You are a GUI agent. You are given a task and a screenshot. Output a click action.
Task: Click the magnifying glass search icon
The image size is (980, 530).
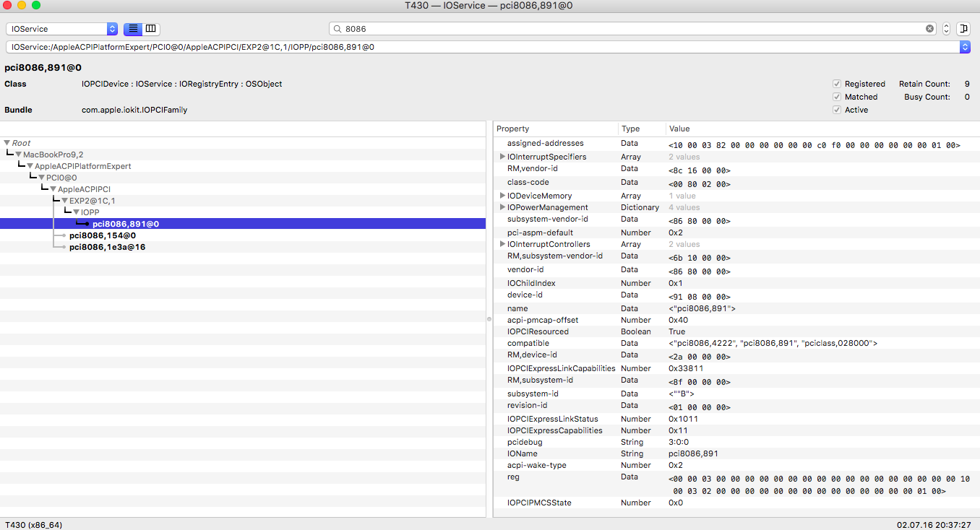coord(338,29)
